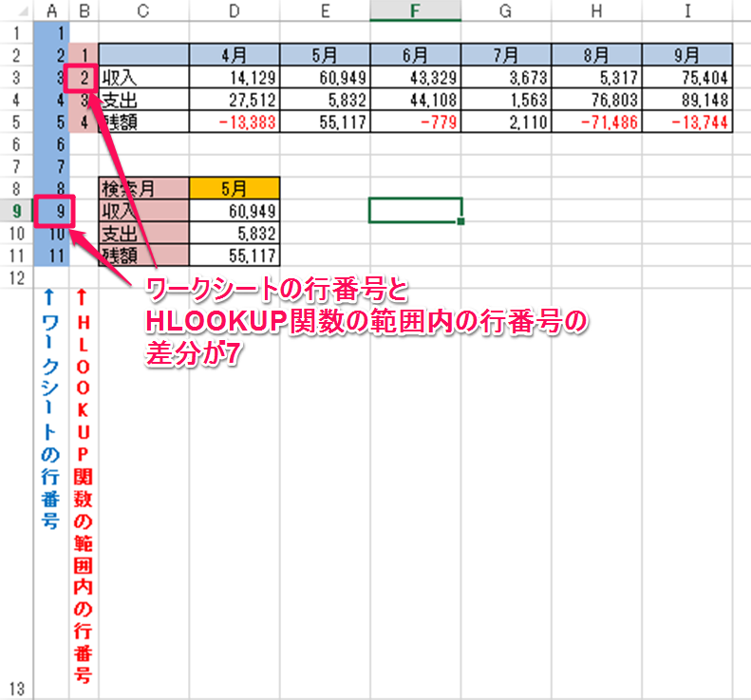This screenshot has width=751, height=700.
Task: Select highlighted cell 9 in column A
Action: 51,210
